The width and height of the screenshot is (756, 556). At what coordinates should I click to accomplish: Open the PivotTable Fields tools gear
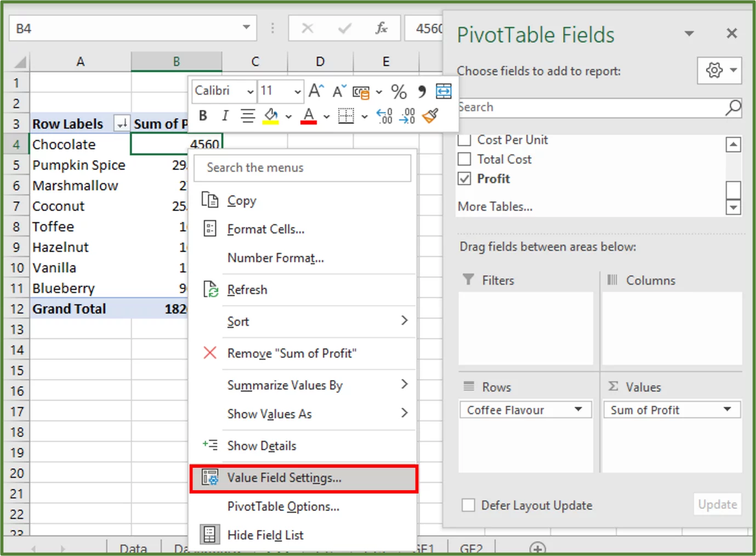point(714,70)
